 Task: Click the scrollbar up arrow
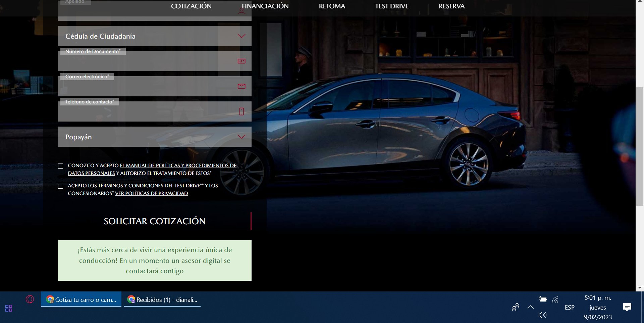click(x=640, y=2)
